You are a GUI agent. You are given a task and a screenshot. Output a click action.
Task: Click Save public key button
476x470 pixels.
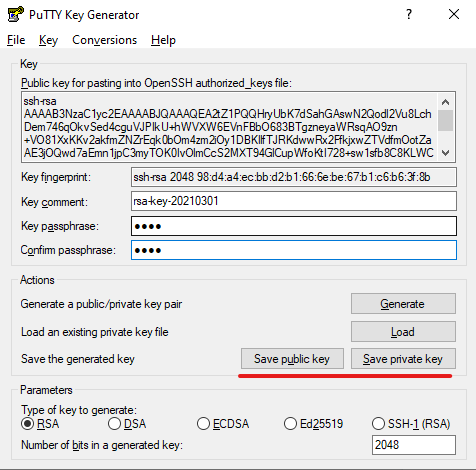pyautogui.click(x=292, y=359)
